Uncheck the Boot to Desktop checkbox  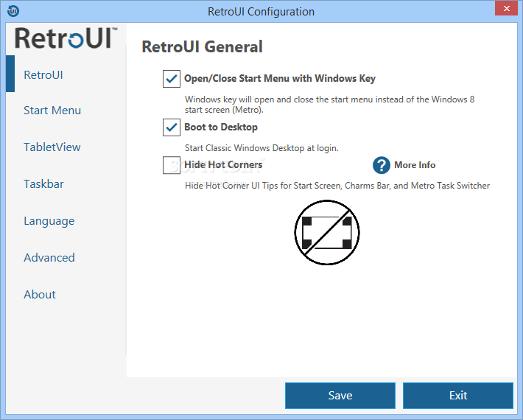[172, 127]
